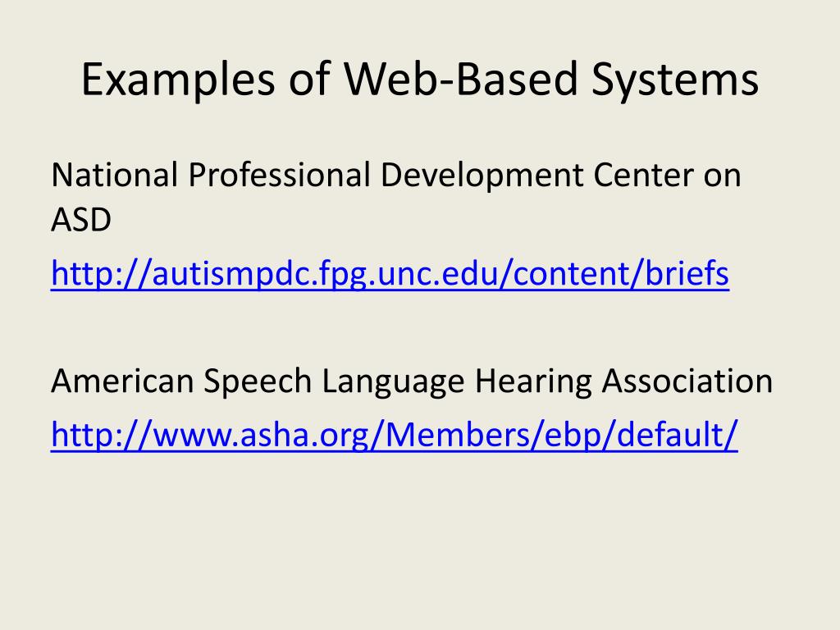Click the word National in the first paragraph

(114, 176)
